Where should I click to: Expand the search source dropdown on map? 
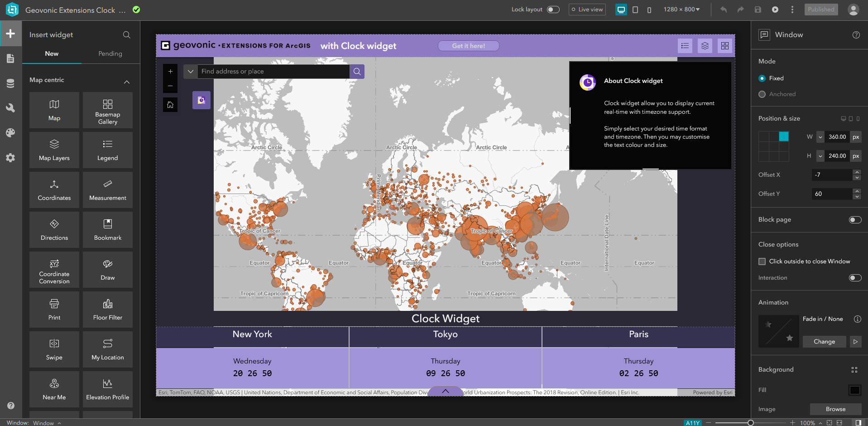(191, 72)
